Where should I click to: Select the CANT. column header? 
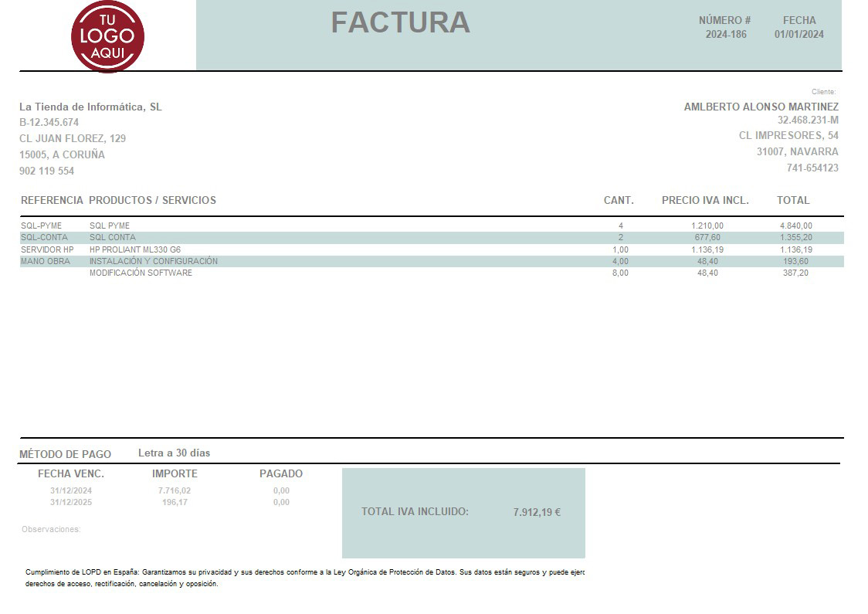(619, 199)
